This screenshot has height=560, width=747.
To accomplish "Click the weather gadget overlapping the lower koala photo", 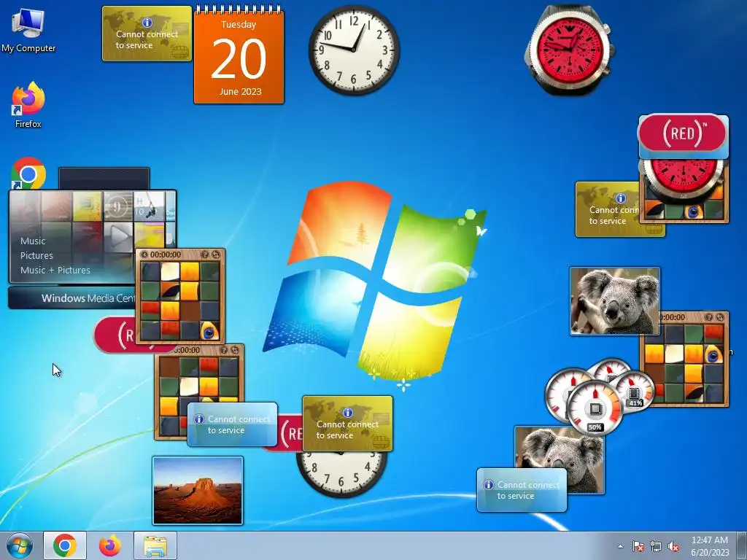I will click(x=522, y=490).
